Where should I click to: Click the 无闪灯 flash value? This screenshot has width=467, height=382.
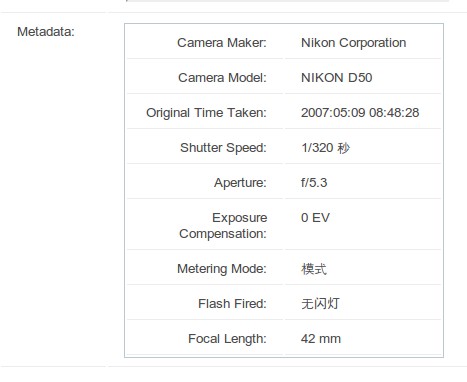(x=320, y=304)
